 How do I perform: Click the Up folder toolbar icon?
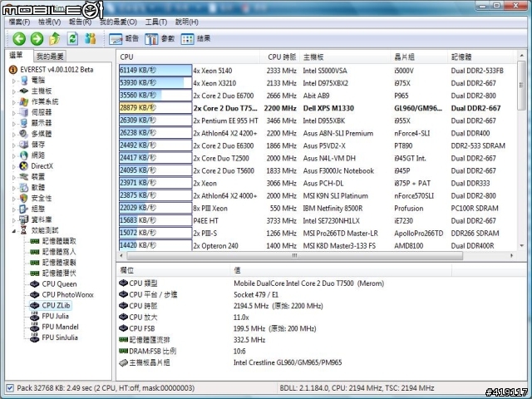tap(55, 39)
